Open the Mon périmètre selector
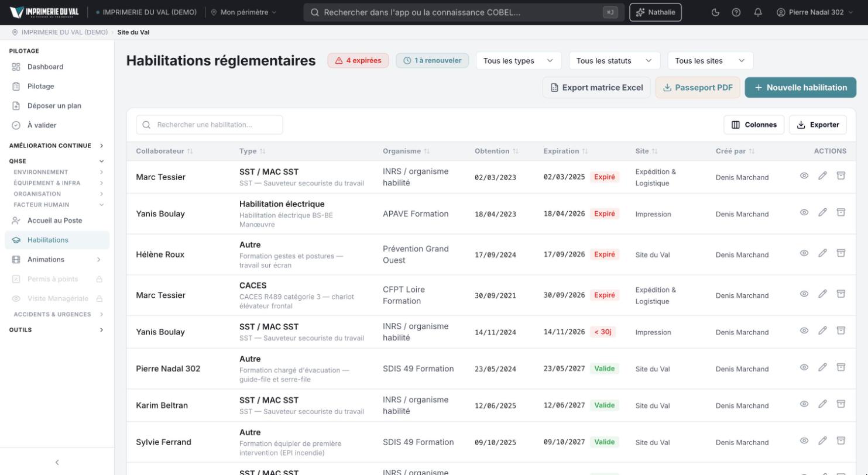868x475 pixels. [x=243, y=12]
